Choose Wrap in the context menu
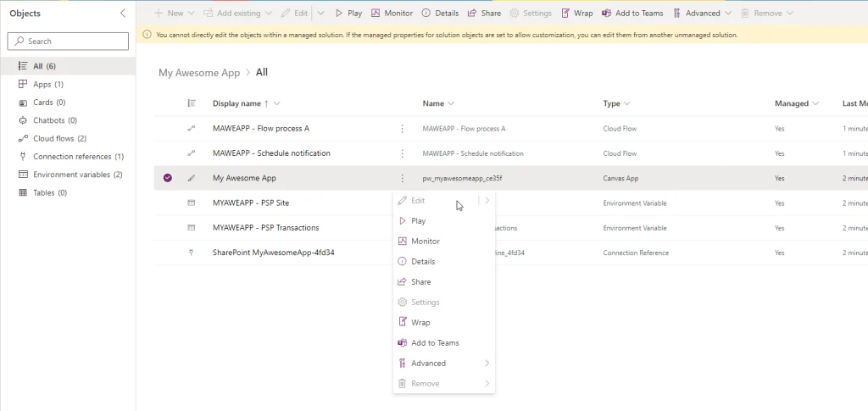This screenshot has height=411, width=868. coord(444,323)
